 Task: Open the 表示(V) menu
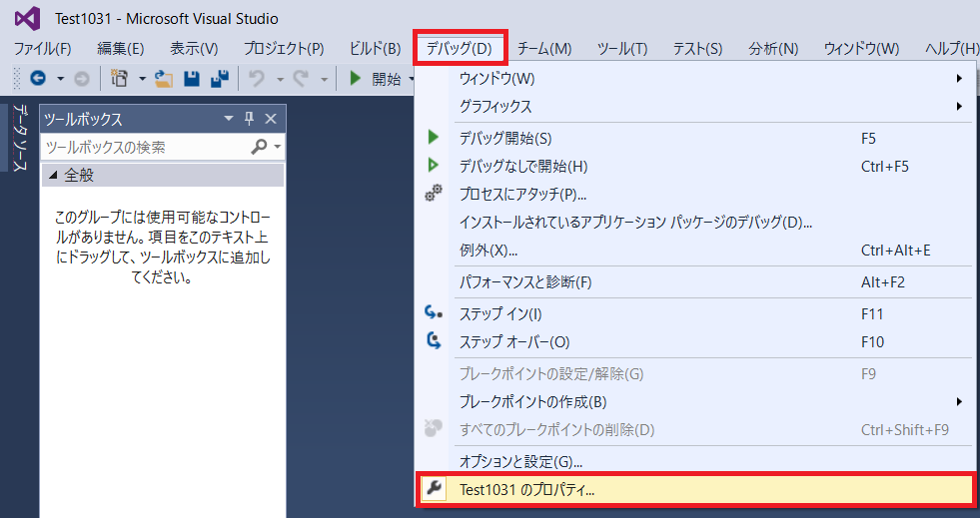[194, 48]
